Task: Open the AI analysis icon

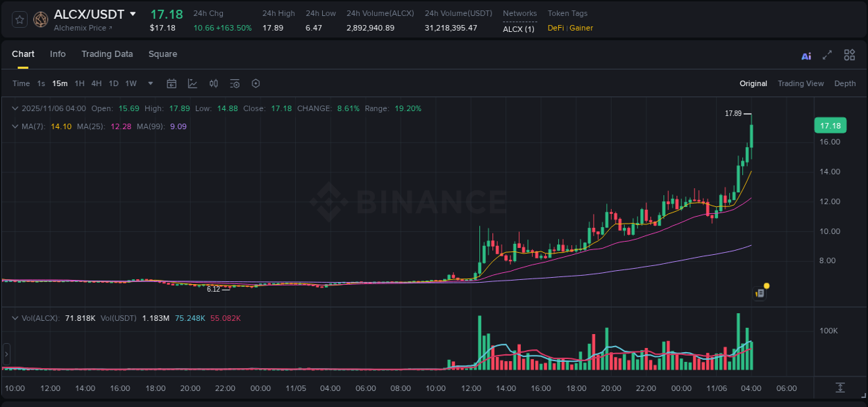Action: [806, 55]
